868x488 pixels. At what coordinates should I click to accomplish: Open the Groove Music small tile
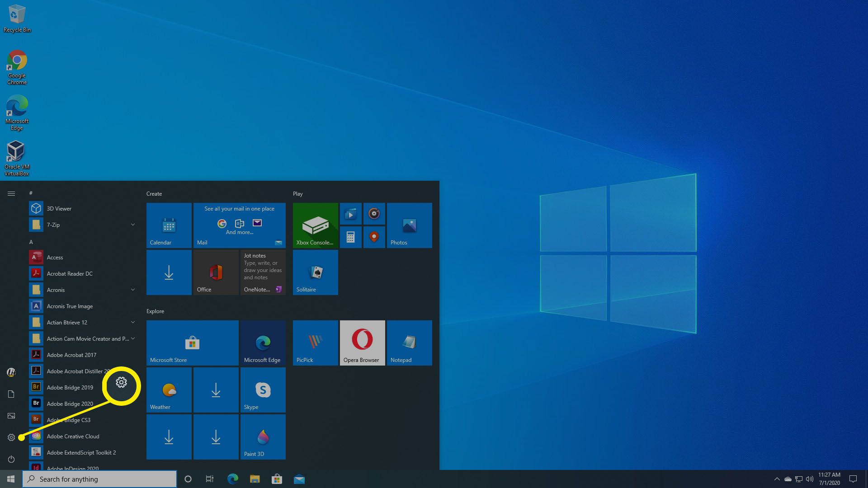click(x=374, y=214)
